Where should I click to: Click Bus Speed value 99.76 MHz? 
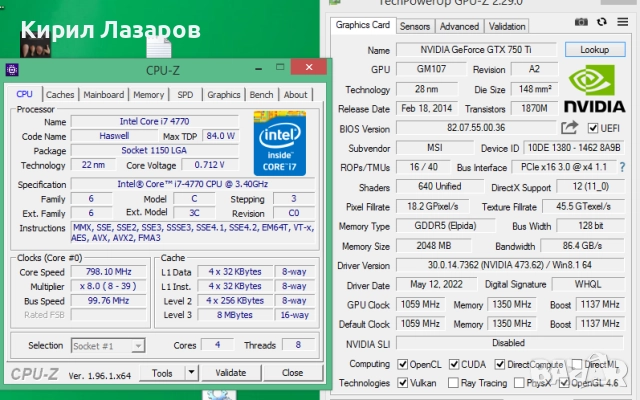click(x=109, y=301)
